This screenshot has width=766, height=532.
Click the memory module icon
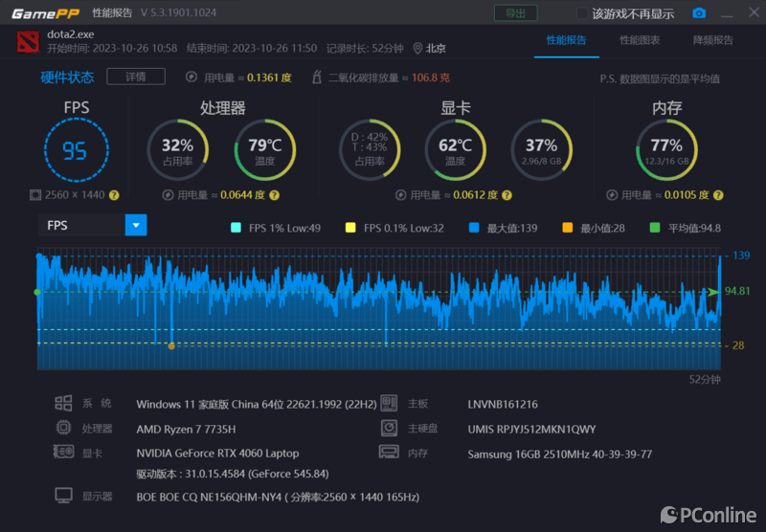(390, 452)
